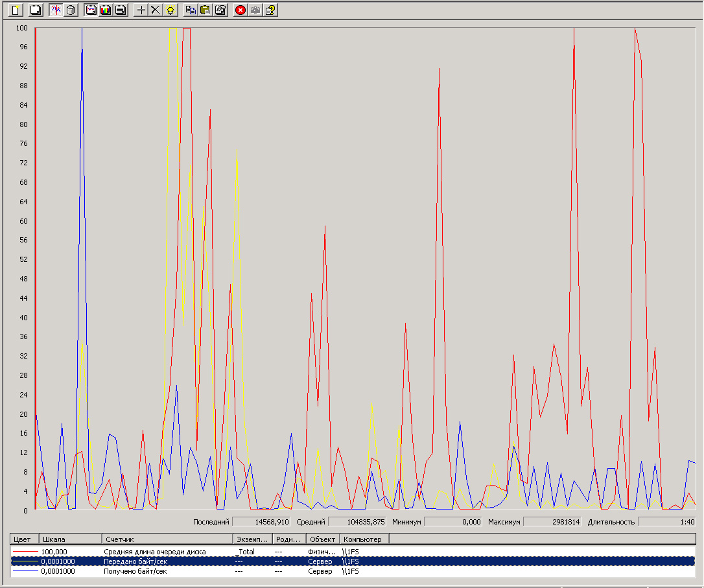Paste the counter list from the toolbar
The height and width of the screenshot is (588, 704).
pyautogui.click(x=205, y=10)
